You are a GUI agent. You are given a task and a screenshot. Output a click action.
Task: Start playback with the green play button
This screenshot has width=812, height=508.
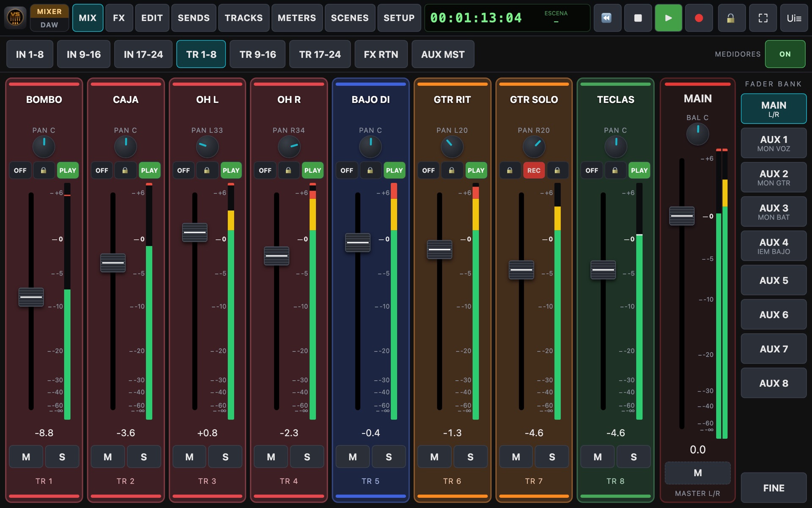click(x=668, y=18)
